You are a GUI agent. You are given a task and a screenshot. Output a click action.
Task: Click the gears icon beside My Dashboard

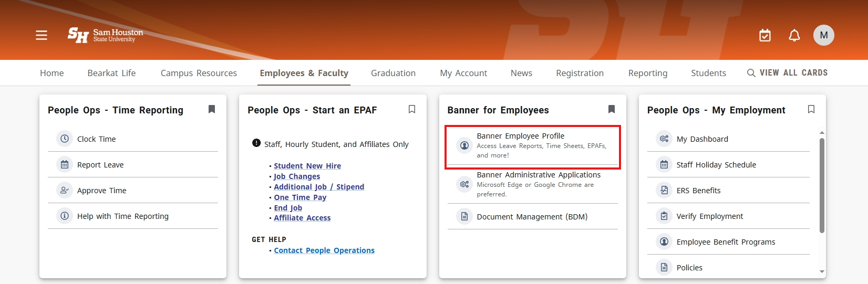(664, 139)
